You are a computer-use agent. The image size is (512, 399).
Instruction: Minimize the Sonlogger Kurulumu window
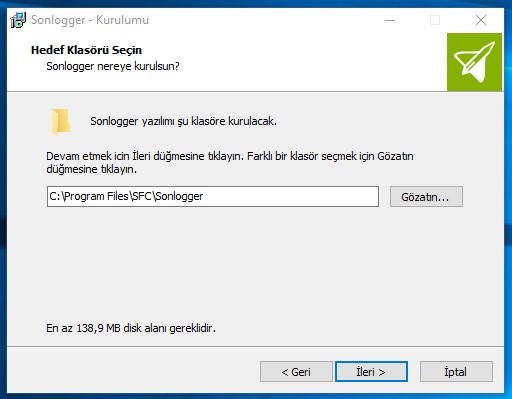(390, 20)
